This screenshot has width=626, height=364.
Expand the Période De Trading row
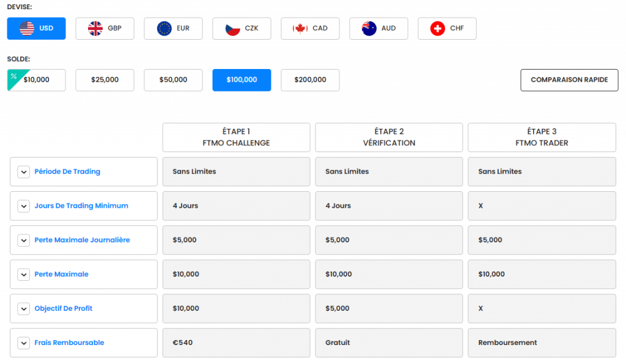[24, 172]
